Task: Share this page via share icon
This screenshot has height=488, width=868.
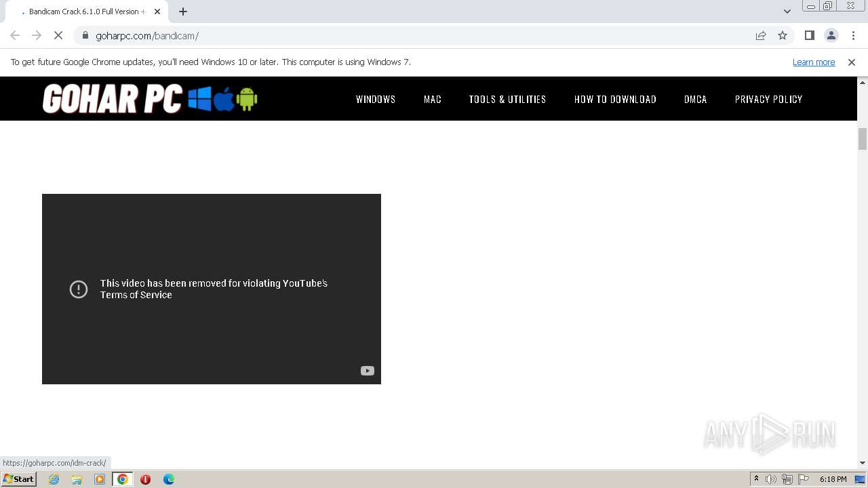Action: [761, 35]
